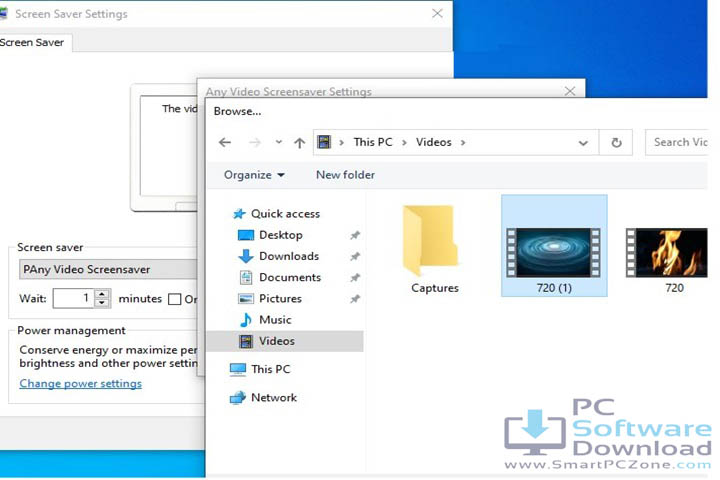Image resolution: width=720 pixels, height=480 pixels.
Task: Click the Captures folder name label
Action: click(434, 288)
